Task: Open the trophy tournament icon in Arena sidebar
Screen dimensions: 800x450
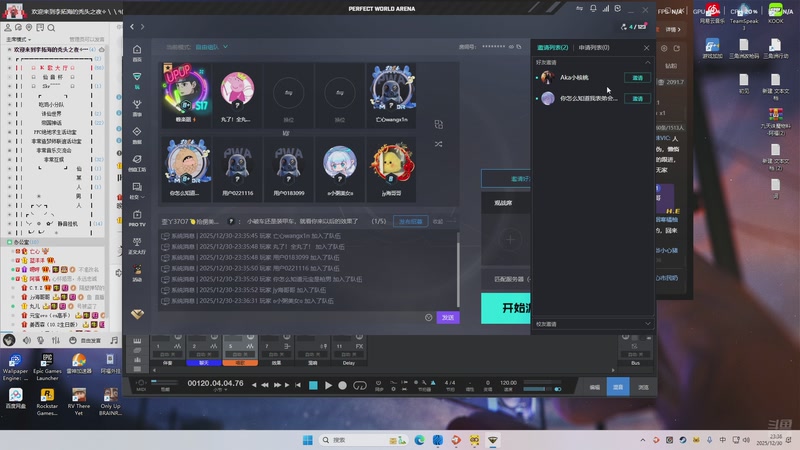Action: [x=137, y=104]
